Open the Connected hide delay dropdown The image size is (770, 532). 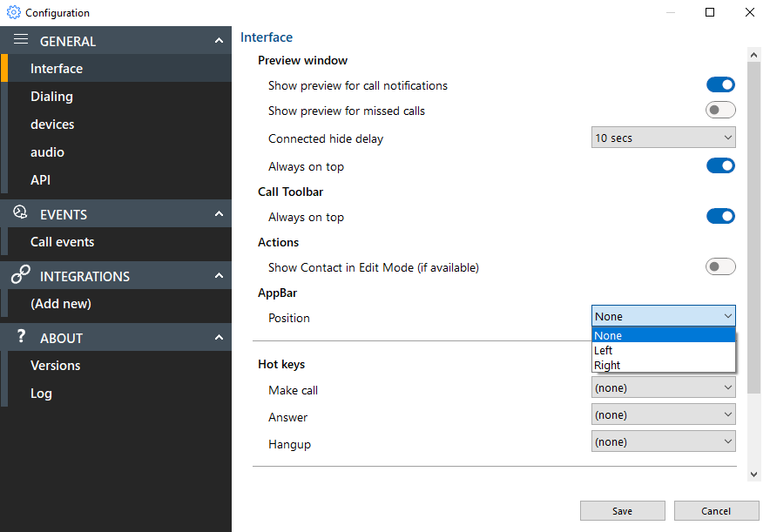663,137
